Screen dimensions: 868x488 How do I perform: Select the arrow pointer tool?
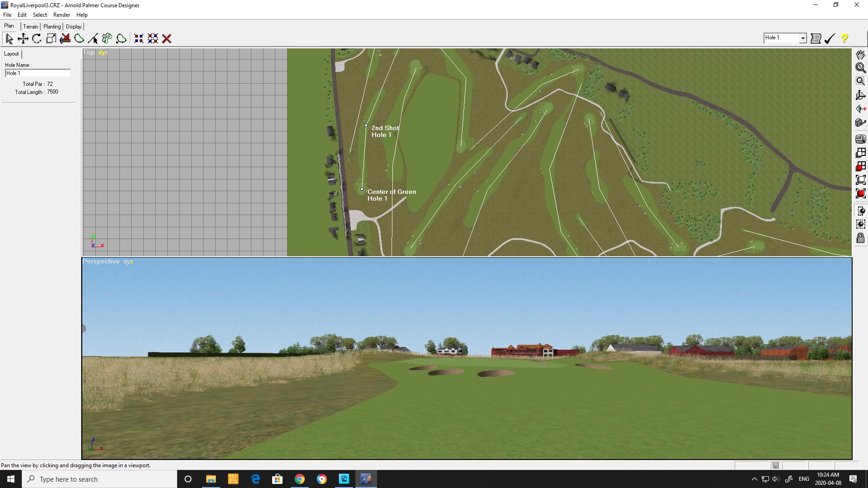pos(9,39)
